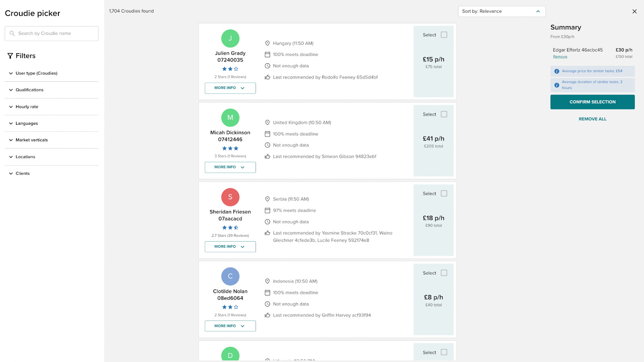This screenshot has width=644, height=362.
Task: Click thumbs-up icon beside Yasmine Stracke recommendation
Action: (267, 233)
